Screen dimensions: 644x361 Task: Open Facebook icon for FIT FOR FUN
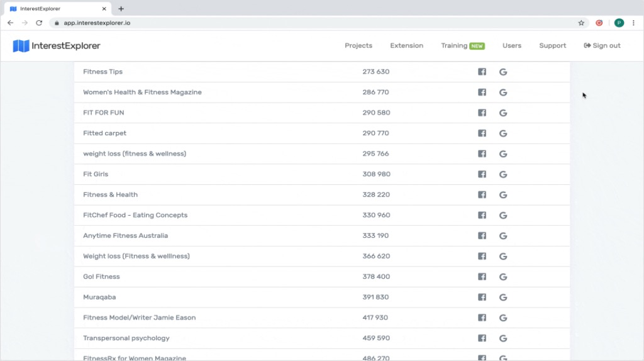tap(482, 113)
